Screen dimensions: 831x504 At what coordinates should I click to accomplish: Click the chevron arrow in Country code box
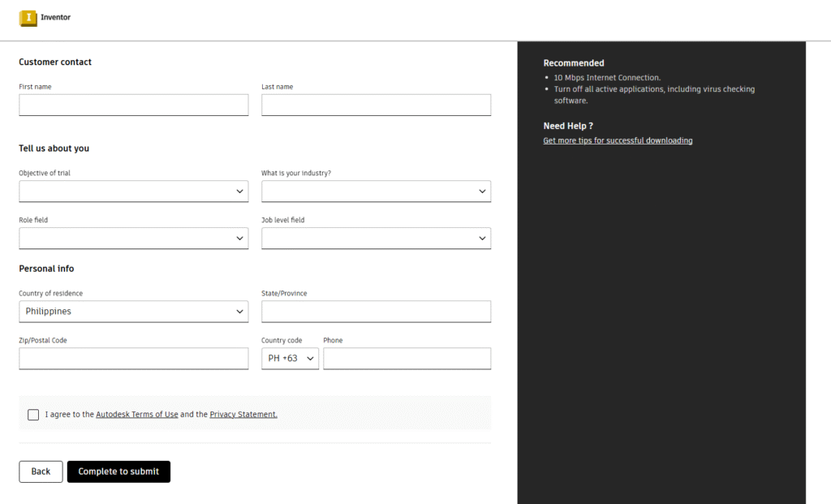(310, 359)
